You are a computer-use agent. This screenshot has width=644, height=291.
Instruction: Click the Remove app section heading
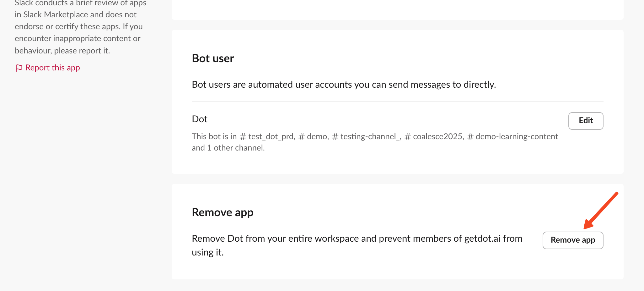pyautogui.click(x=223, y=212)
